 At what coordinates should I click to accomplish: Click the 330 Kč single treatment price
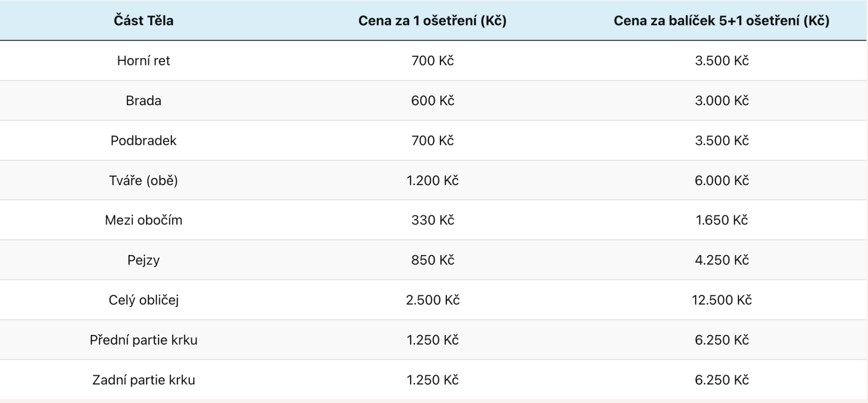tap(432, 220)
